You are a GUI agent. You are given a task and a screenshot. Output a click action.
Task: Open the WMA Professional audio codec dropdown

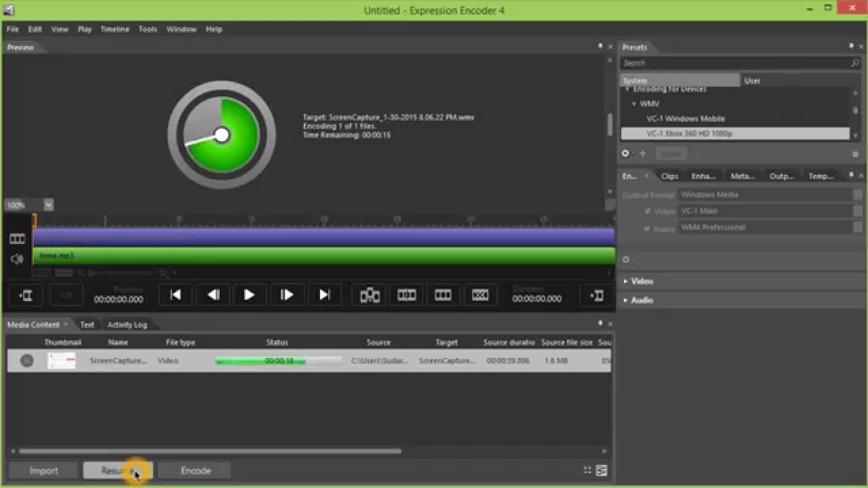point(771,228)
